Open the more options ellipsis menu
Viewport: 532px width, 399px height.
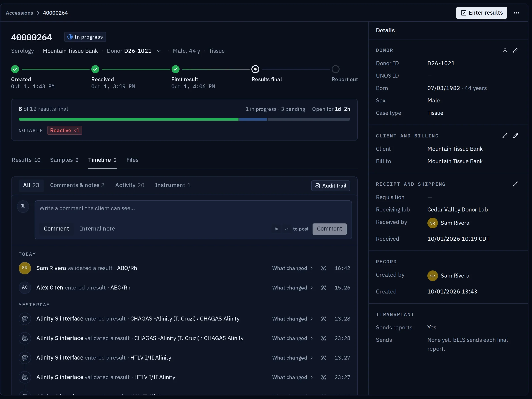(x=516, y=13)
